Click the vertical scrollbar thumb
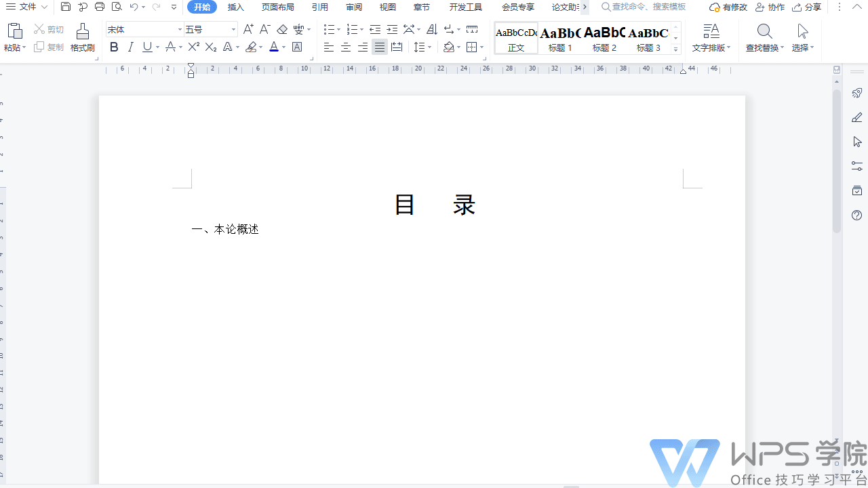The image size is (868, 488). point(837,160)
